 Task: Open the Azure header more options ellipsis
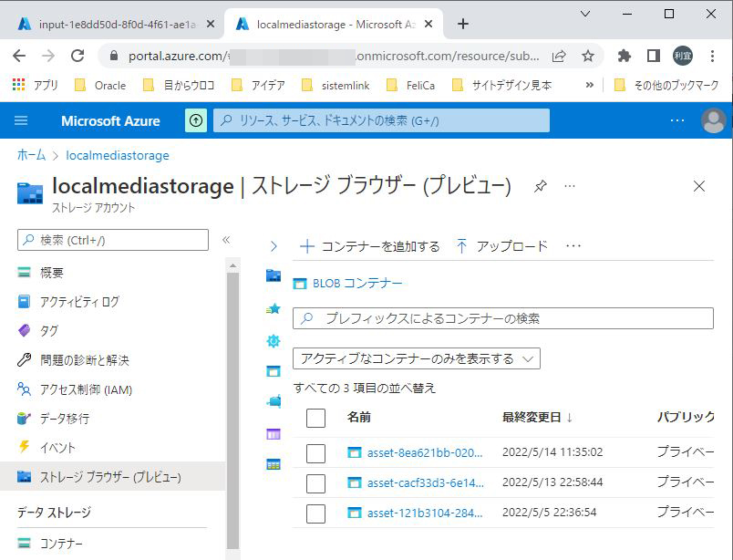(x=677, y=120)
